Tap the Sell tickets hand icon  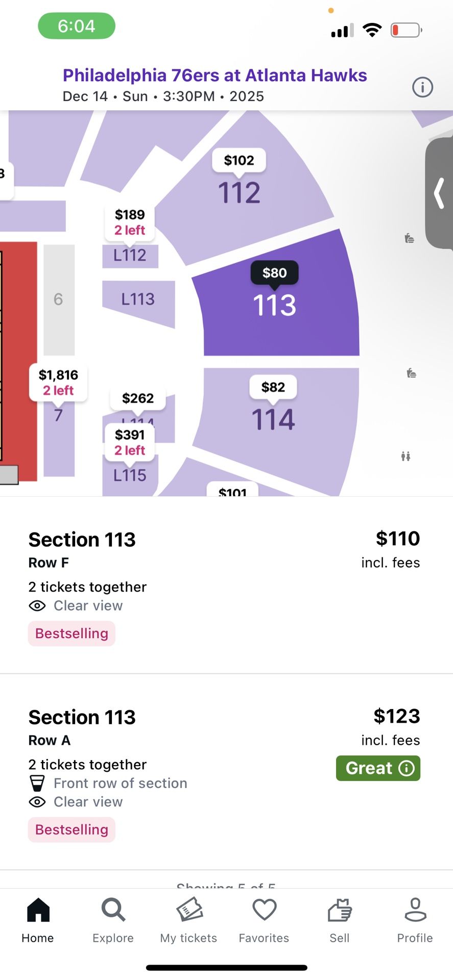tap(339, 910)
